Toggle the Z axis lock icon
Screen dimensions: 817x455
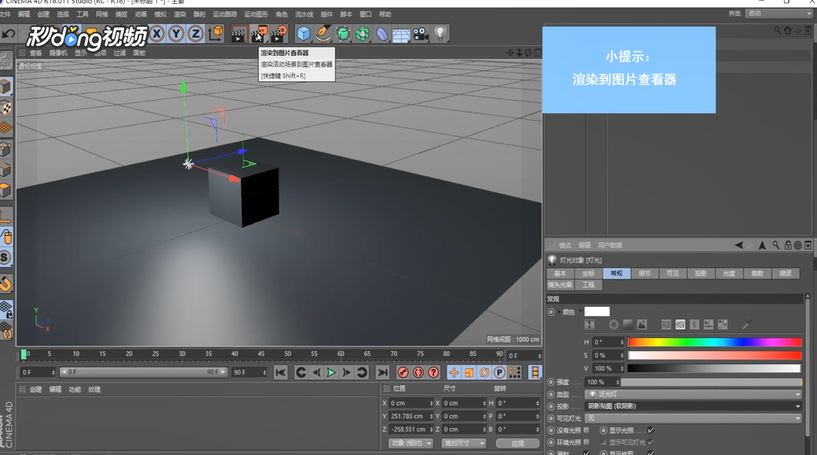click(195, 34)
